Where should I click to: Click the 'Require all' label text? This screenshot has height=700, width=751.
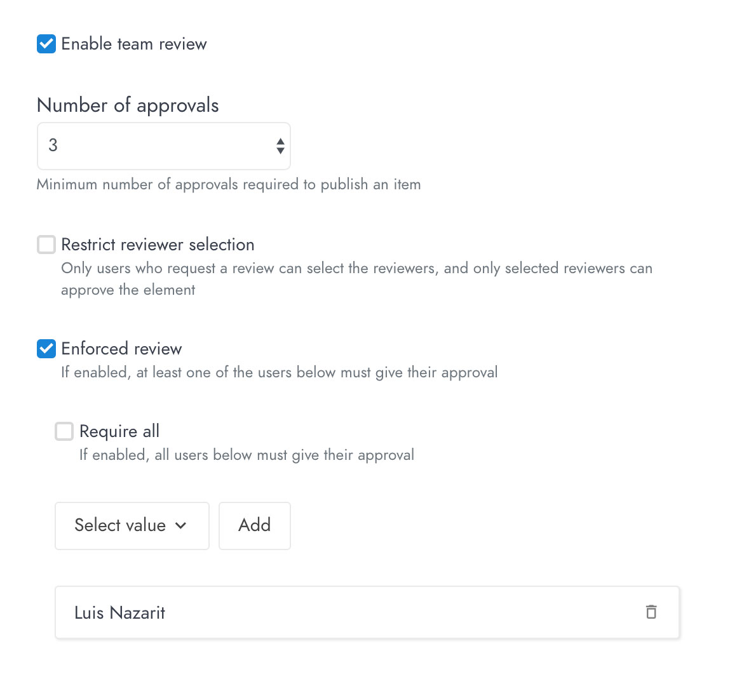119,431
